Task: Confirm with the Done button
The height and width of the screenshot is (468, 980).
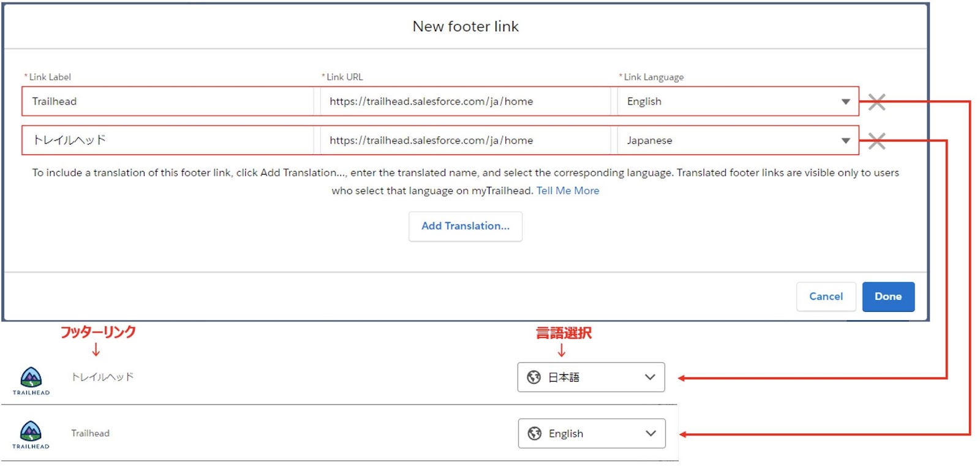Action: (x=888, y=296)
